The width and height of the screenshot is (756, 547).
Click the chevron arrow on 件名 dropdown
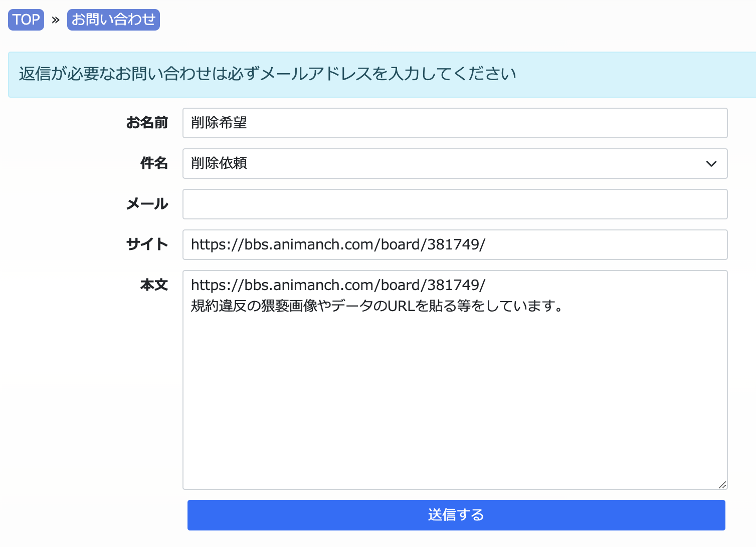711,164
